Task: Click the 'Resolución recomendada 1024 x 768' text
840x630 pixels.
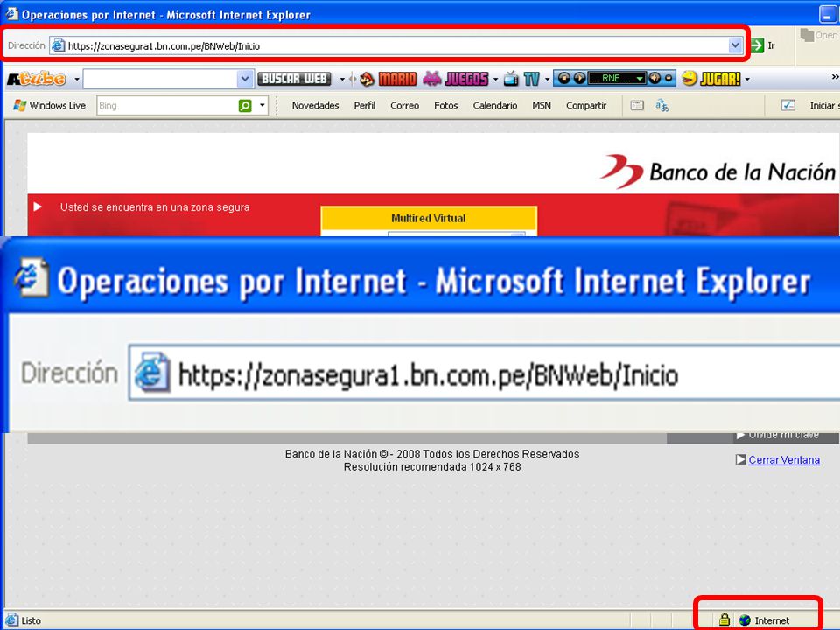Action: coord(432,467)
